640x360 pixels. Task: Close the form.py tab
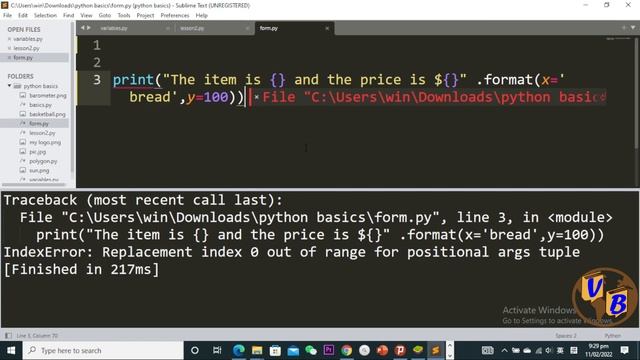click(327, 28)
